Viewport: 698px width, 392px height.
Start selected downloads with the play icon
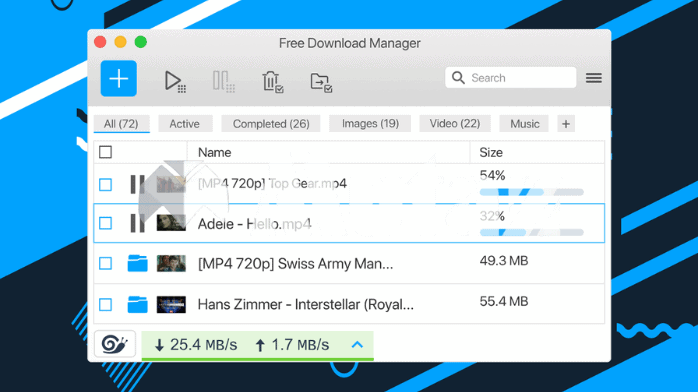[174, 81]
